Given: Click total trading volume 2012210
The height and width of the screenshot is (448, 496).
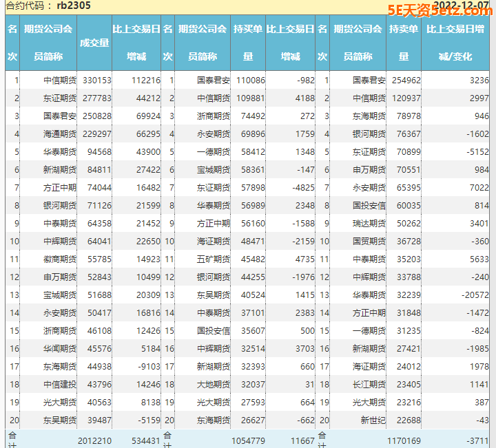Looking at the screenshot, I should point(95,440).
